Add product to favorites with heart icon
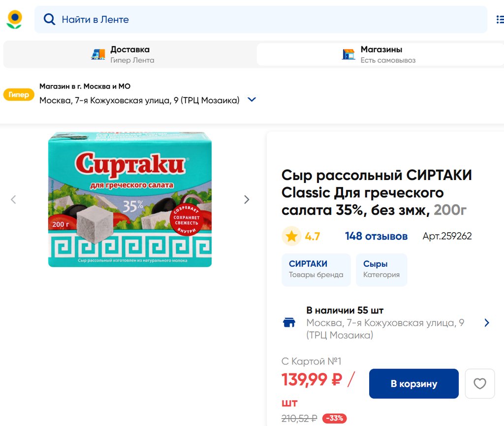The width and height of the screenshot is (504, 426). (479, 384)
